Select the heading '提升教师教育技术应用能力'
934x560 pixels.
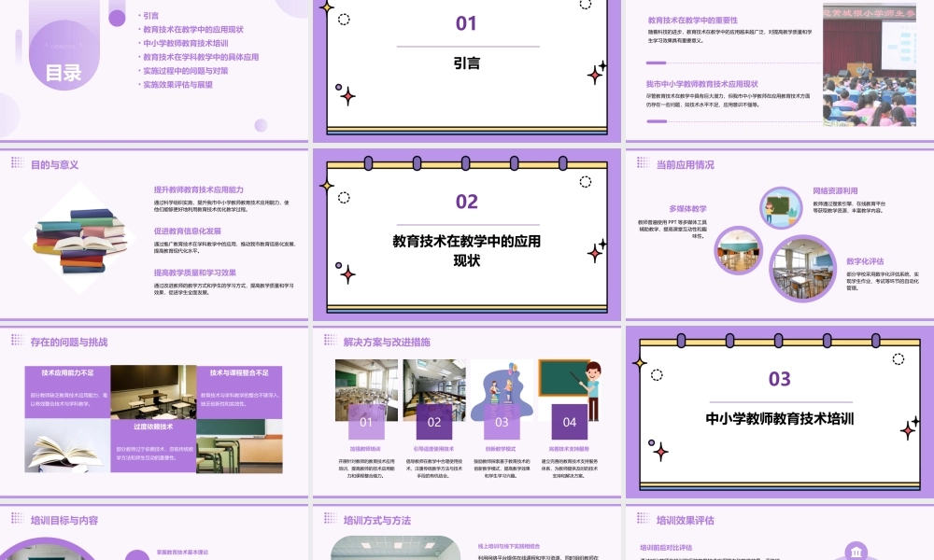coord(198,189)
